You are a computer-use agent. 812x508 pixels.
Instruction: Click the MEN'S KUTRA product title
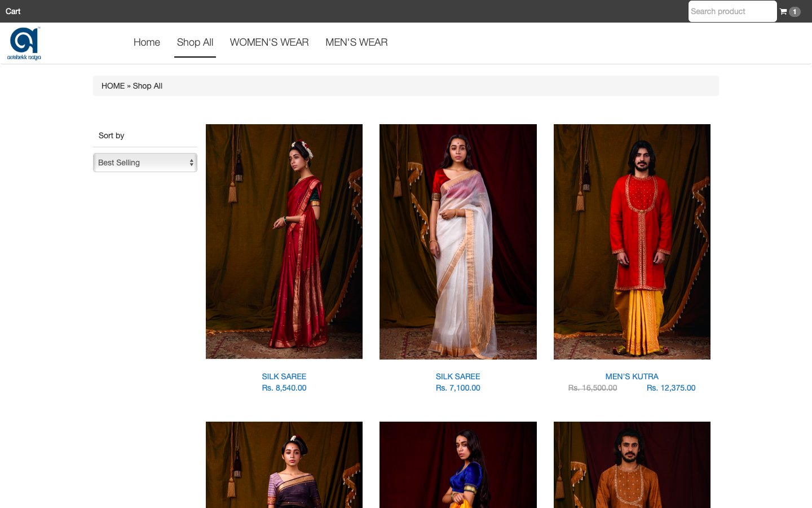[x=632, y=376]
